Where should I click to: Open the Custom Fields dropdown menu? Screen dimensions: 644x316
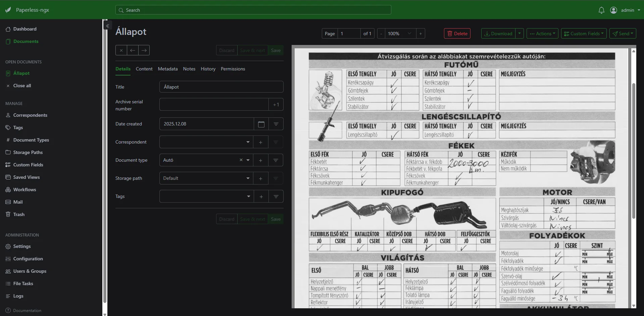pyautogui.click(x=584, y=34)
